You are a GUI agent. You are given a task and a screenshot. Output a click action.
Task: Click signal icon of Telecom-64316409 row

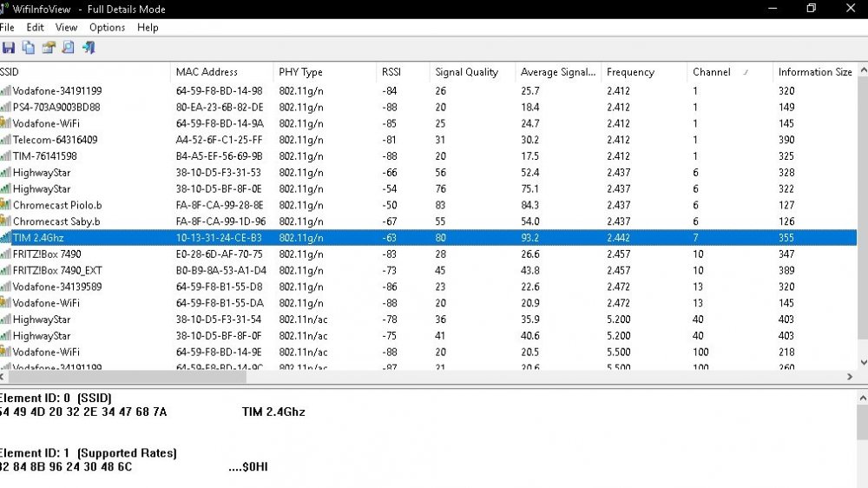[5, 140]
